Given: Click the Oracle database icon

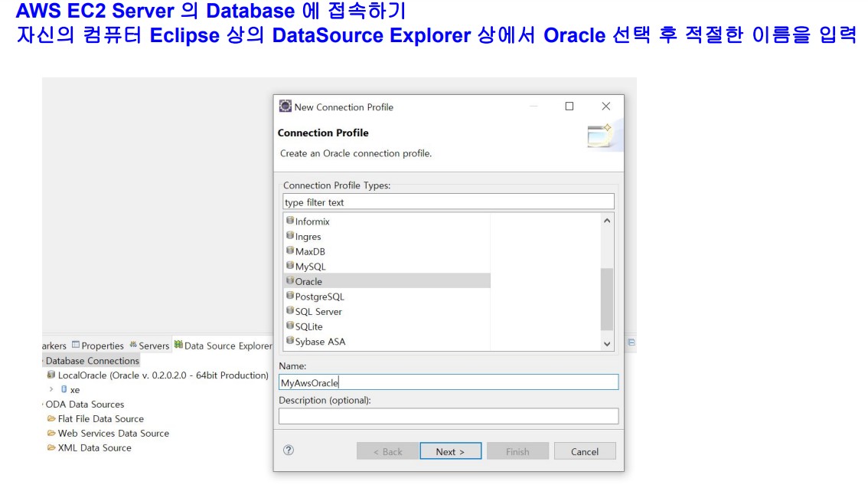Looking at the screenshot, I should click(x=289, y=280).
